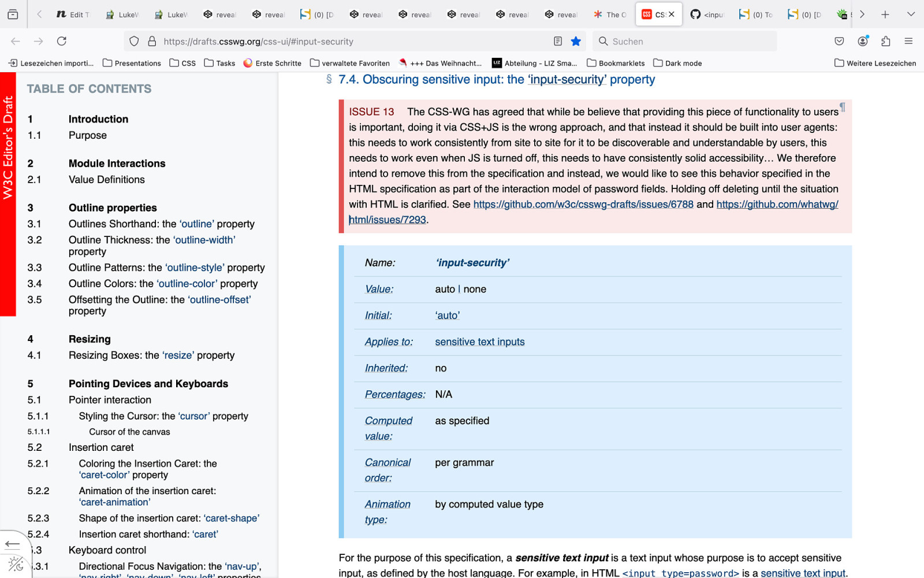
Task: Collapse sidebar with left arrow toggle
Action: point(12,544)
